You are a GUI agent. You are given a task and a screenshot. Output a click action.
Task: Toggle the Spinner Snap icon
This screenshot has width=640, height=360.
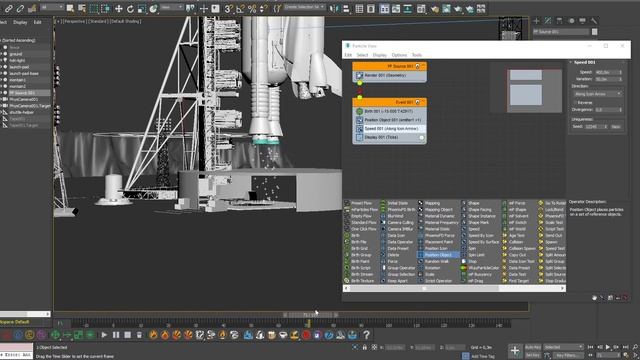click(264, 9)
